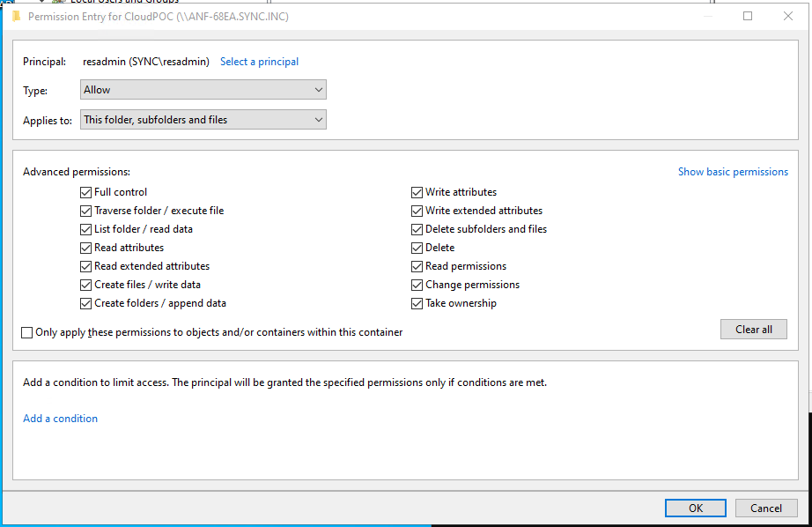Viewport: 812px width, 527px height.
Task: Maximize the Permission Entry window
Action: [748, 16]
